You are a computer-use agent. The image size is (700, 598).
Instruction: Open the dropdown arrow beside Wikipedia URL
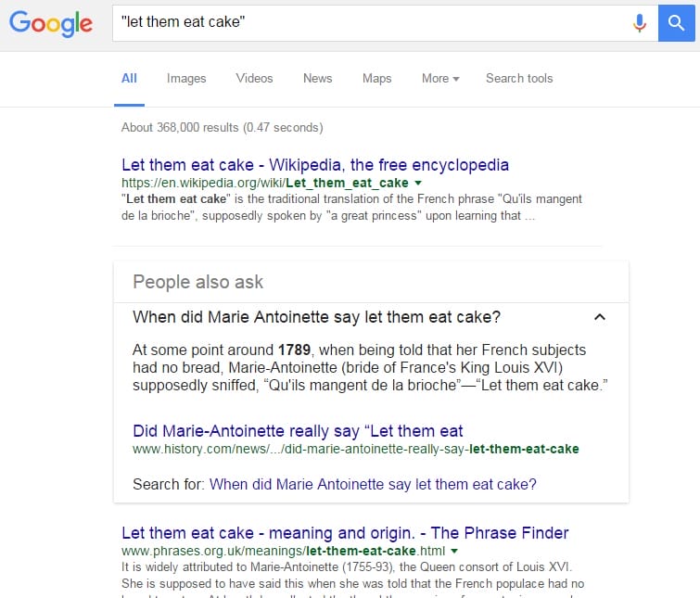[418, 184]
